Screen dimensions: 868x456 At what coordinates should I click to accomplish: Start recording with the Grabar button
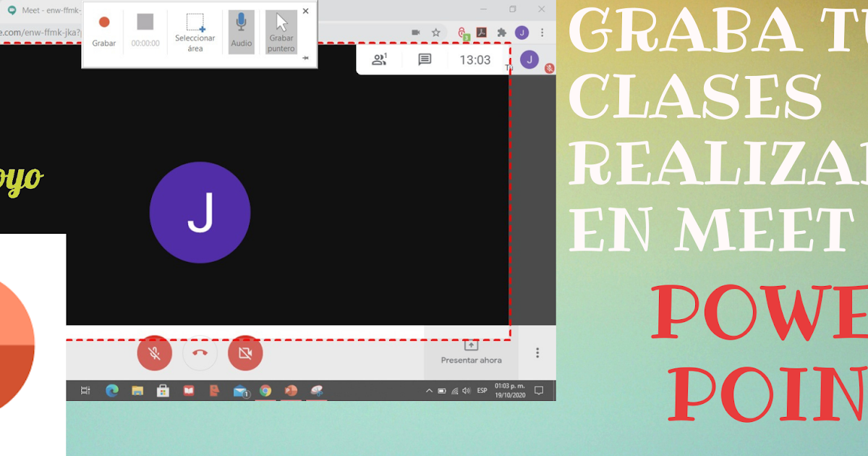click(x=104, y=32)
